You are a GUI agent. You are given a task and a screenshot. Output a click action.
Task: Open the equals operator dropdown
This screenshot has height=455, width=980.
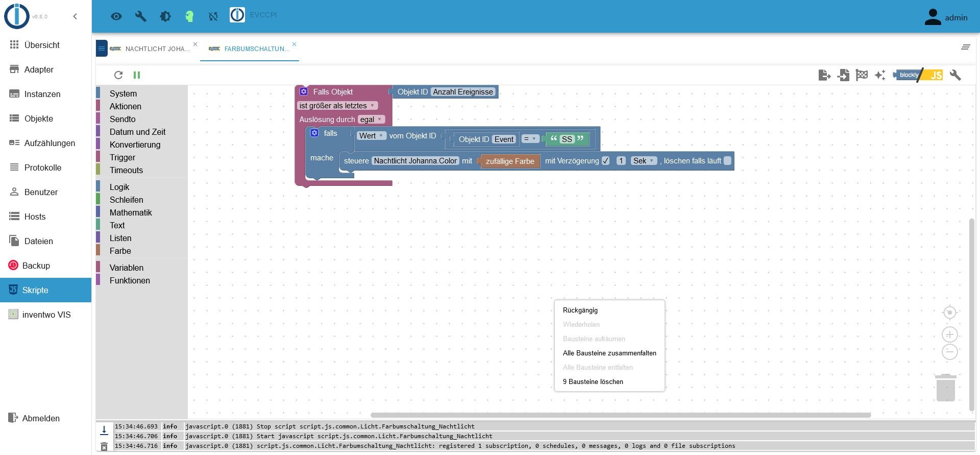(530, 139)
